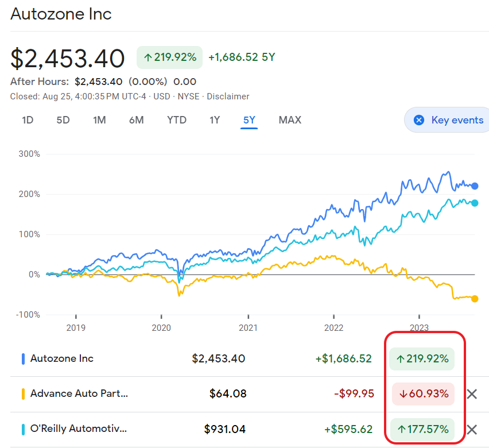Click the -100% y-axis label

[28, 315]
